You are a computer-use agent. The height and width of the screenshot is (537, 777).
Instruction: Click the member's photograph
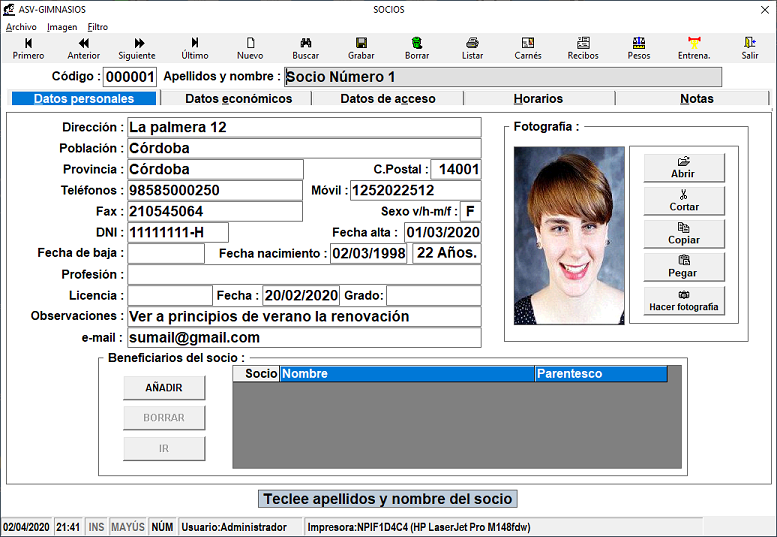569,235
